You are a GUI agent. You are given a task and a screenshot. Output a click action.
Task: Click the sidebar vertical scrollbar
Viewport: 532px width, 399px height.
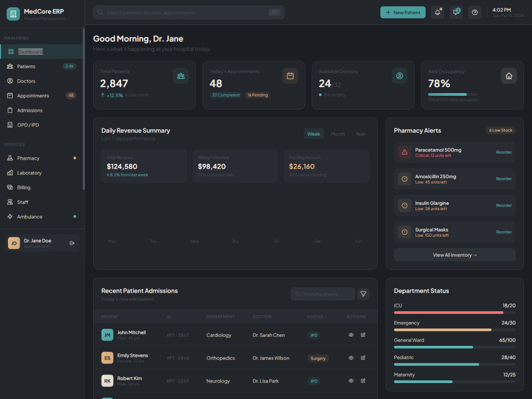pyautogui.click(x=84, y=109)
